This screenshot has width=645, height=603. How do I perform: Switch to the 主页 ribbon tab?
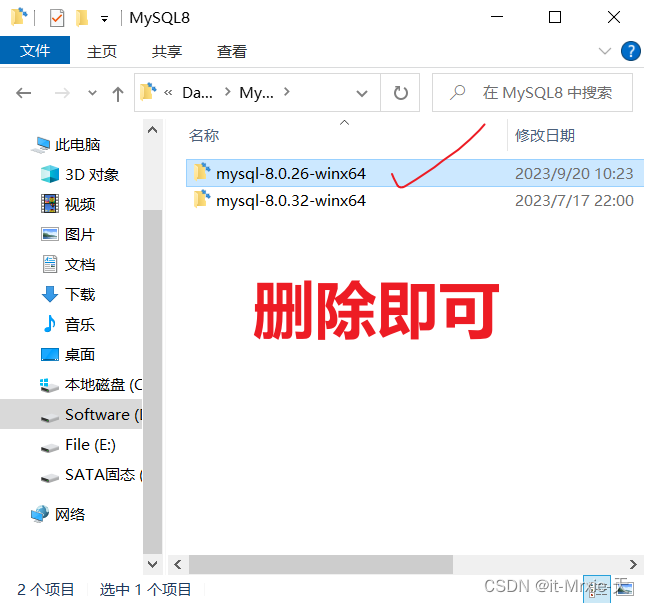pyautogui.click(x=102, y=51)
